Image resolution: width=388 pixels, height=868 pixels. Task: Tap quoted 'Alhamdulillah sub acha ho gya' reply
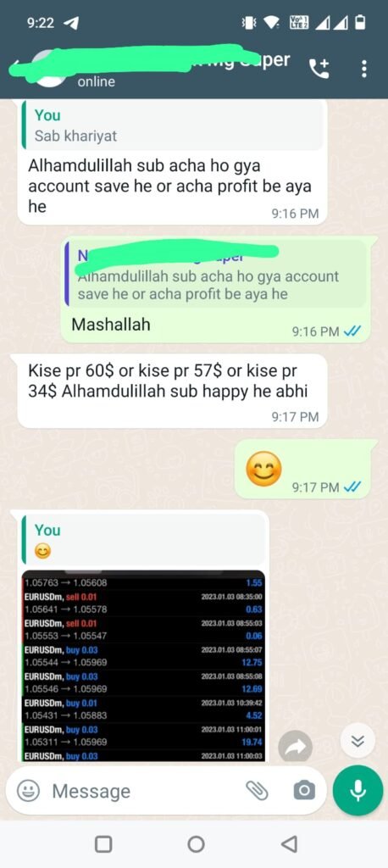(216, 274)
